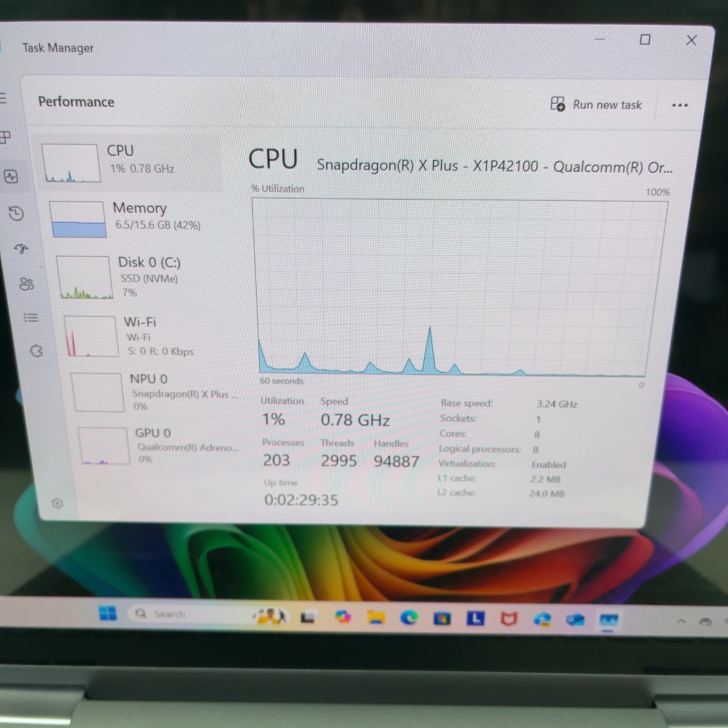728x728 pixels.
Task: Open the Processes page in the sidebar
Action: click(5, 138)
